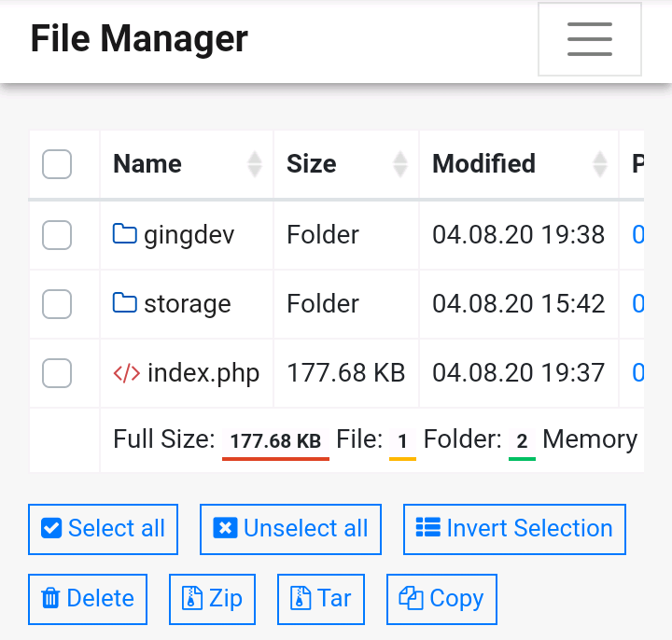The image size is (672, 640).
Task: Sort files by Name column arrows
Action: pyautogui.click(x=255, y=164)
